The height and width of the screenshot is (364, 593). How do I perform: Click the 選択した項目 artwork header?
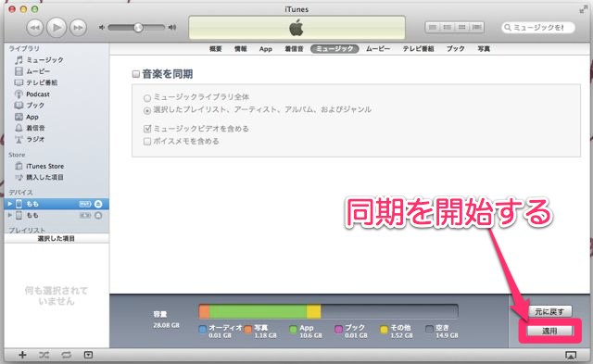click(57, 239)
